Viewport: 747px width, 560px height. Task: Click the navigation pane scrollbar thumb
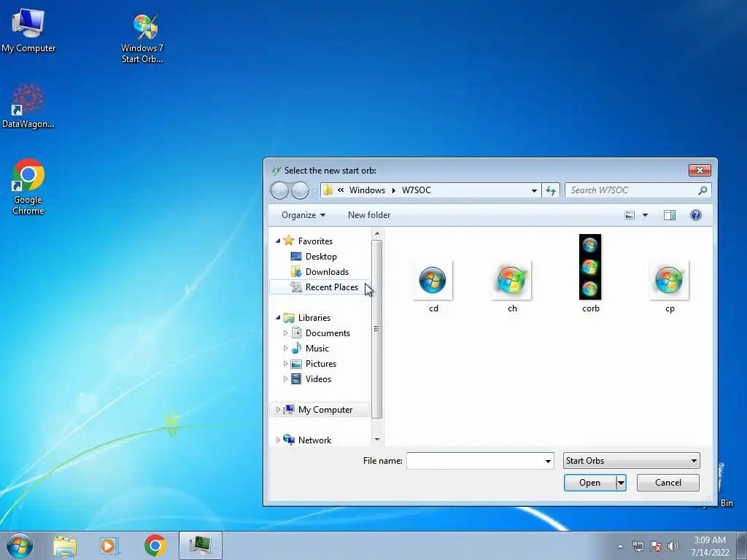pyautogui.click(x=377, y=329)
